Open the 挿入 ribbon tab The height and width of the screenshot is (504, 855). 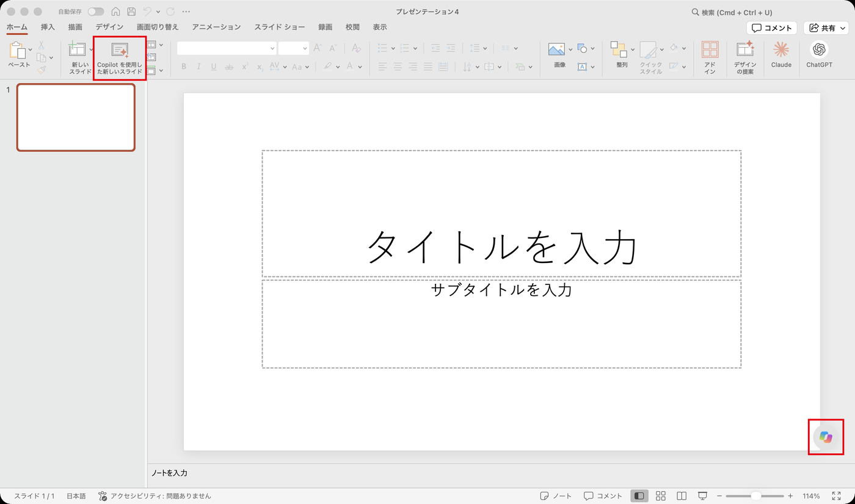pyautogui.click(x=48, y=27)
